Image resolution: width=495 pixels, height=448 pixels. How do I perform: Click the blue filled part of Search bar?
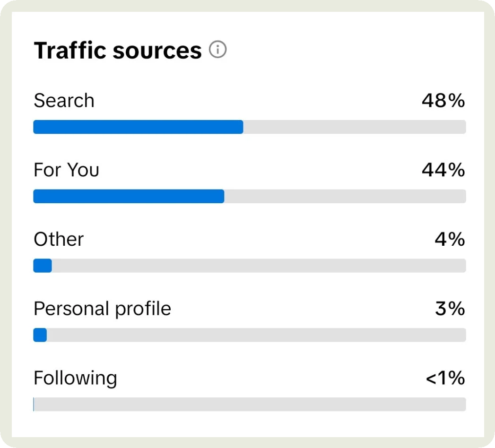coord(138,127)
